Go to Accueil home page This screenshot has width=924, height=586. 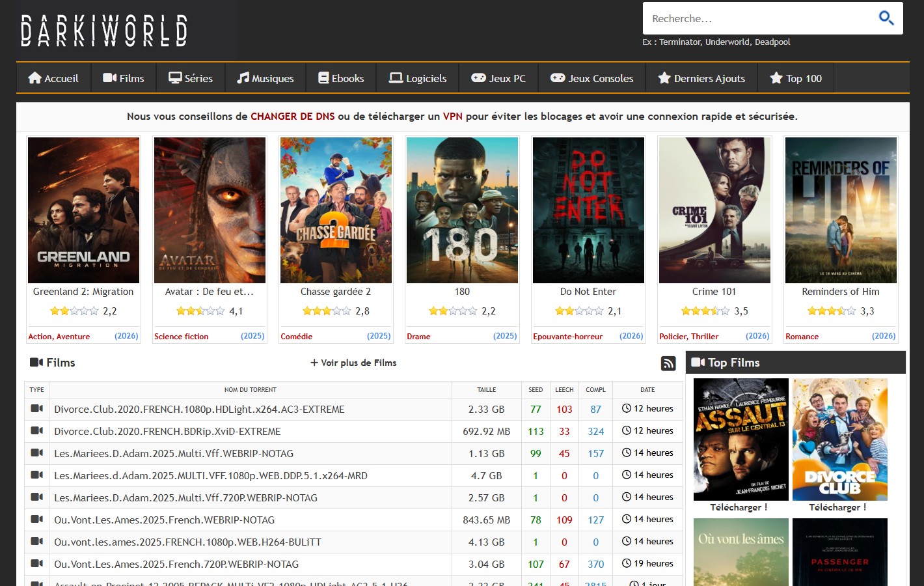click(x=53, y=78)
